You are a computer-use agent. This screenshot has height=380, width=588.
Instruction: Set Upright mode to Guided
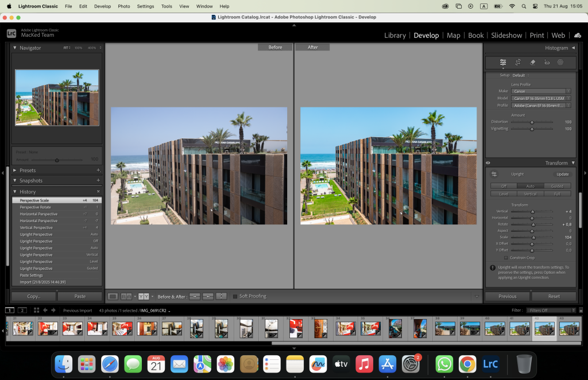click(x=557, y=186)
